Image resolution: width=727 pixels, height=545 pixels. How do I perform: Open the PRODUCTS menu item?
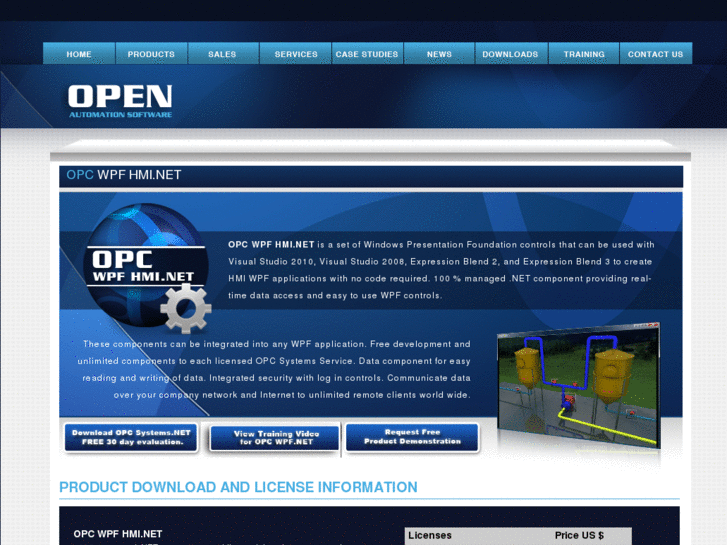point(151,53)
